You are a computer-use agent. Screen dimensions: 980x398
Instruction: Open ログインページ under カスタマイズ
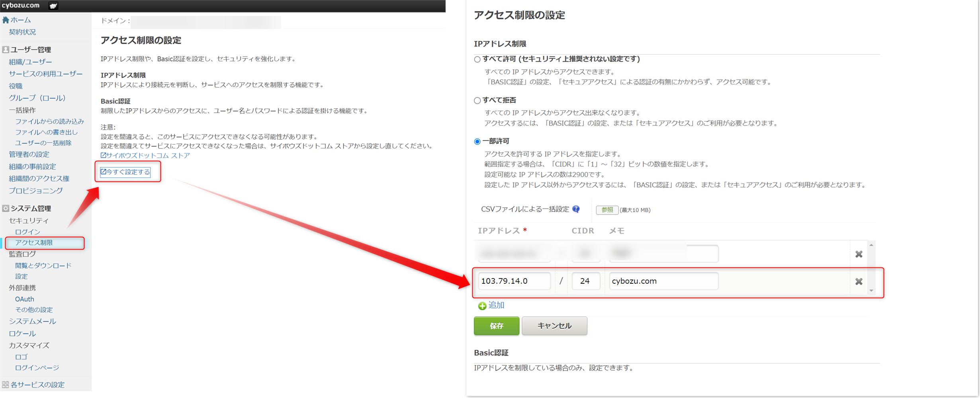coord(37,368)
